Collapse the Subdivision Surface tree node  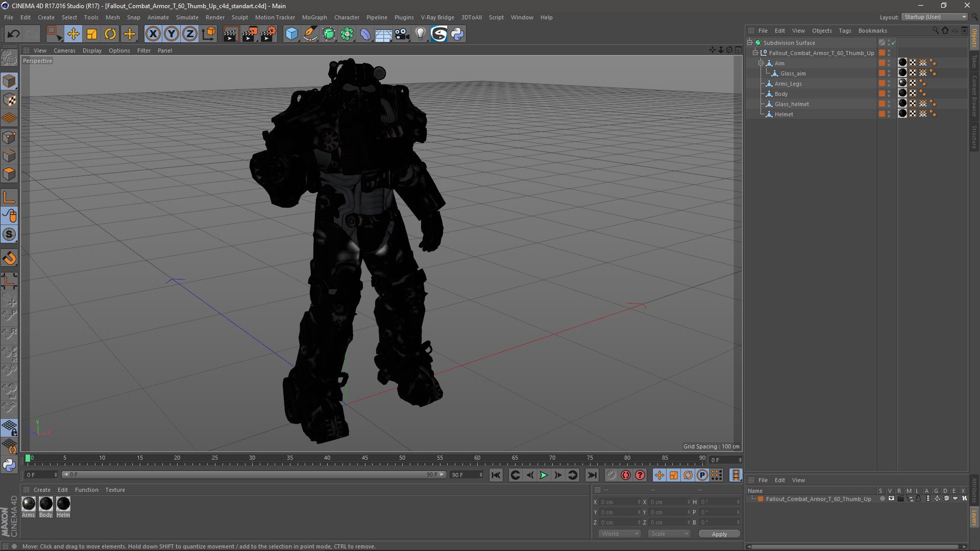tap(750, 43)
